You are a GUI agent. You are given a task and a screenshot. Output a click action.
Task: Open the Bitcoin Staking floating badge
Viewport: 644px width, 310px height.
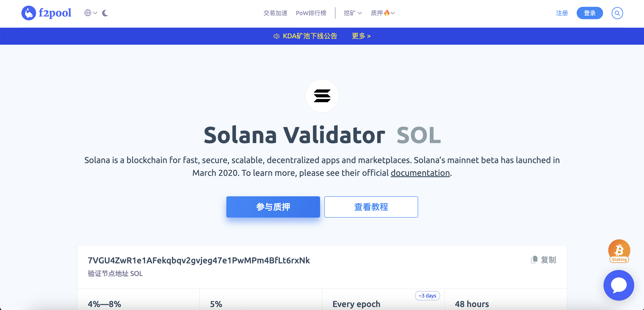coord(619,251)
